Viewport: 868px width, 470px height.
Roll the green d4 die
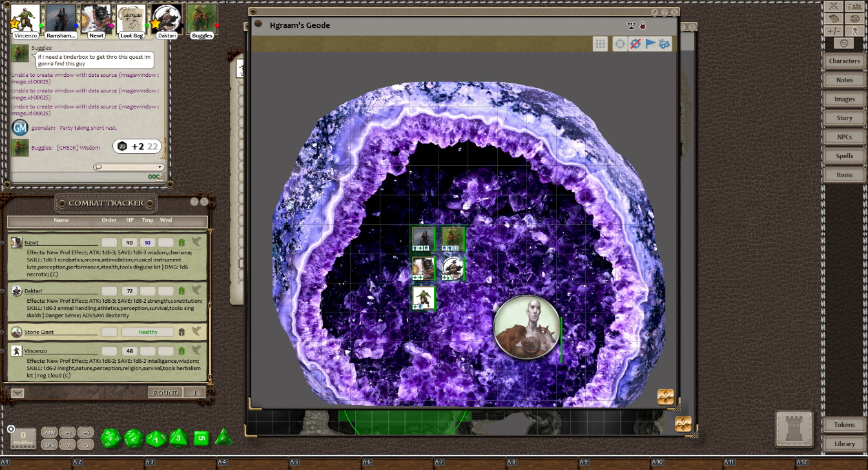[223, 437]
